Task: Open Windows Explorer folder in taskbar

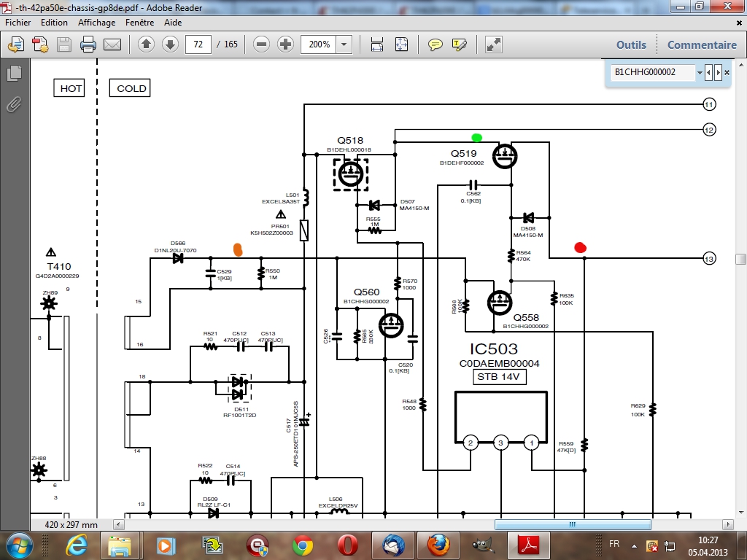Action: click(x=120, y=545)
